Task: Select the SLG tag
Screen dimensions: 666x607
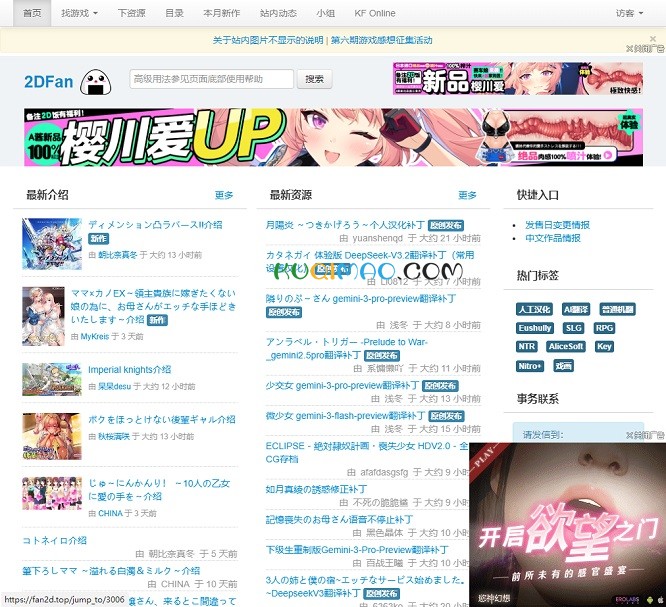Action: pyautogui.click(x=573, y=328)
